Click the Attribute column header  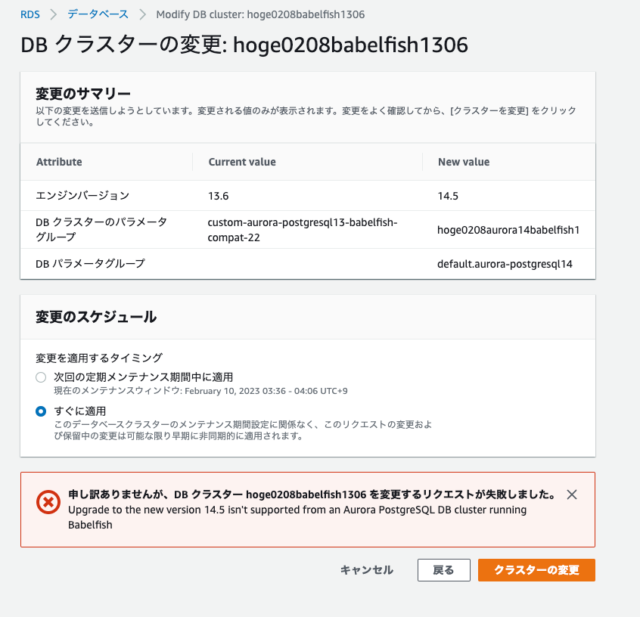(59, 162)
